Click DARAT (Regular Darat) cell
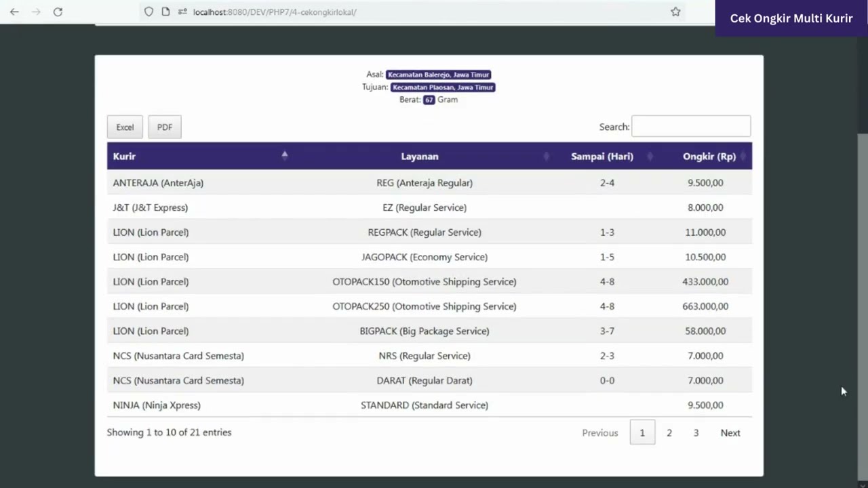This screenshot has width=868, height=488. coord(425,380)
